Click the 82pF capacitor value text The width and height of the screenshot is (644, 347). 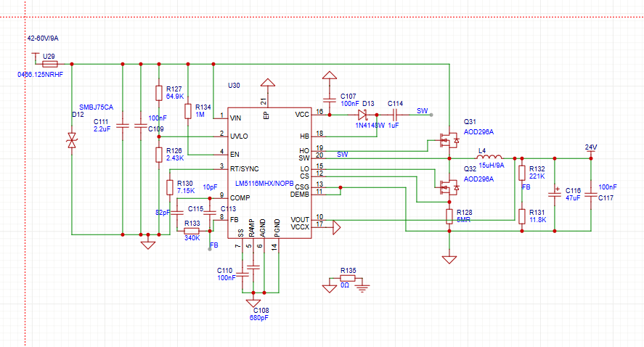point(163,213)
